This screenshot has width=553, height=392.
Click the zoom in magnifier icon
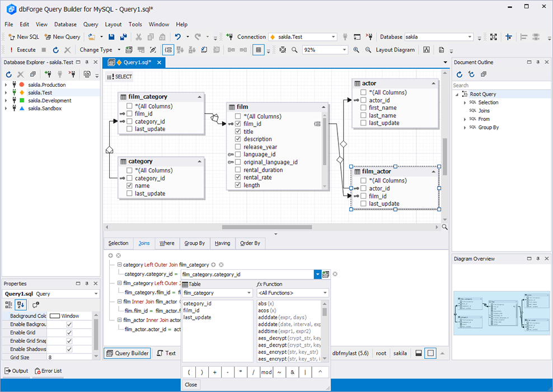[356, 49]
